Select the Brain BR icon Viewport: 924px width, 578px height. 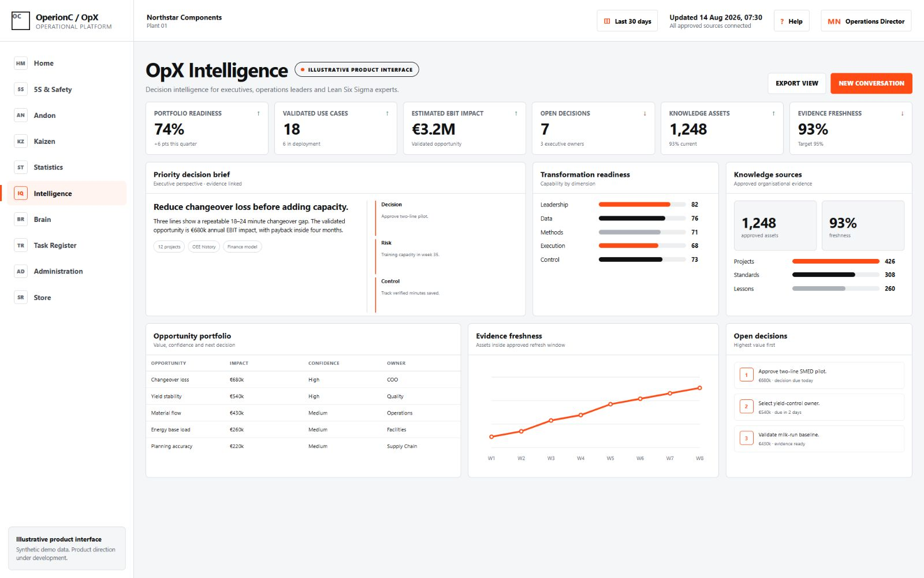(21, 220)
